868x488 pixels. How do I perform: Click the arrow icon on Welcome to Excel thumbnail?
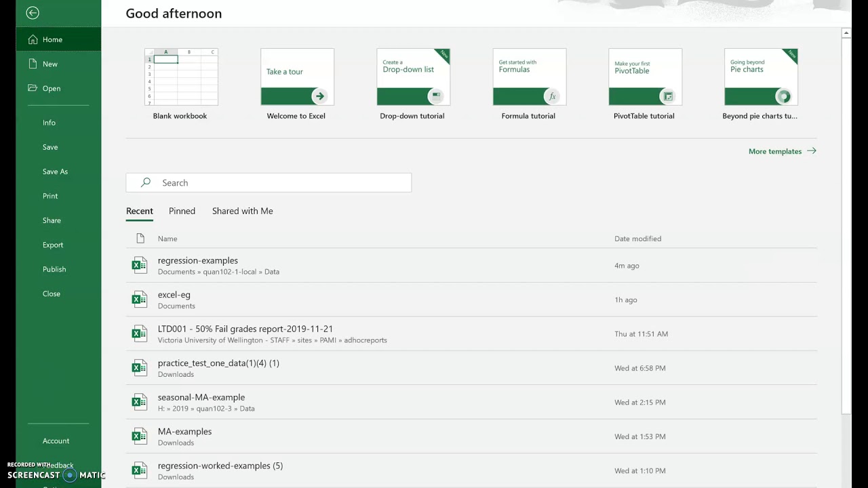(x=319, y=96)
